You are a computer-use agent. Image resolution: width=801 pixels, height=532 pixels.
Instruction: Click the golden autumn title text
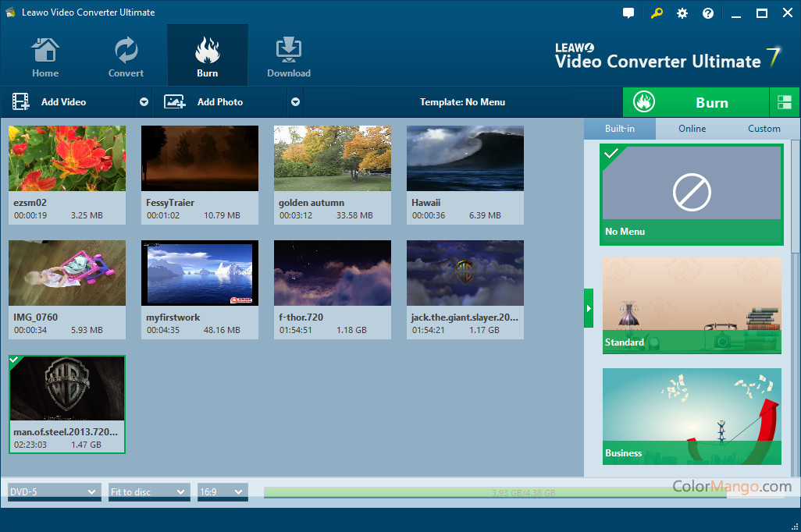(311, 203)
